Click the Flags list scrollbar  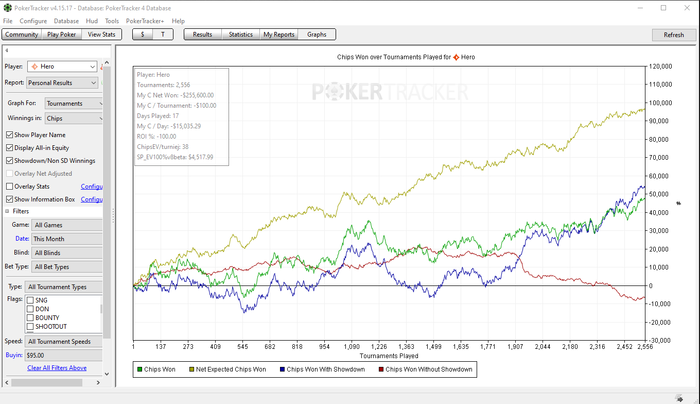coord(101,309)
